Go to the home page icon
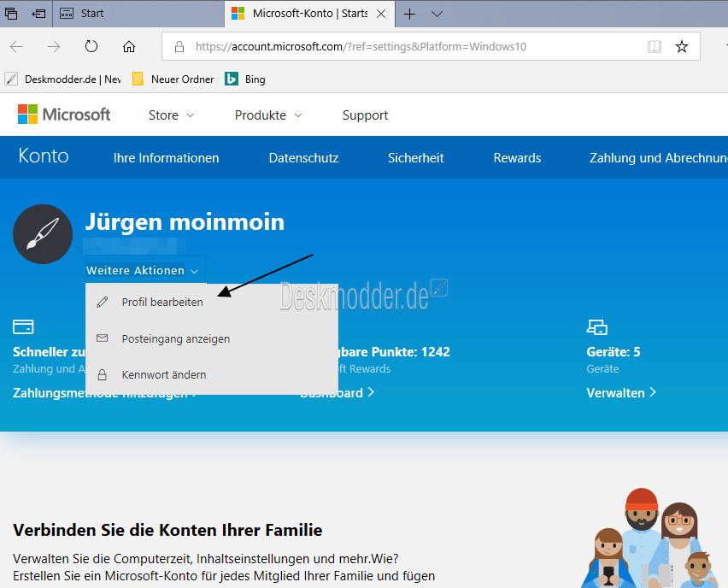The image size is (728, 588). (129, 46)
